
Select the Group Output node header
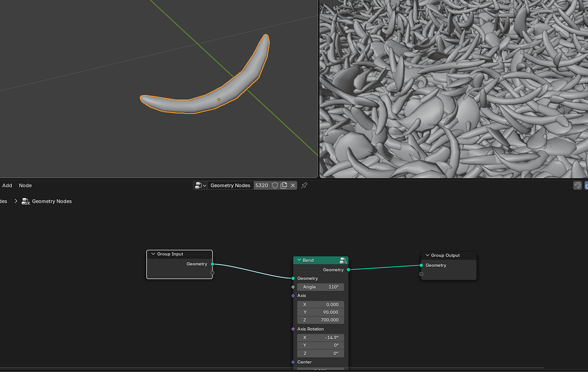449,255
